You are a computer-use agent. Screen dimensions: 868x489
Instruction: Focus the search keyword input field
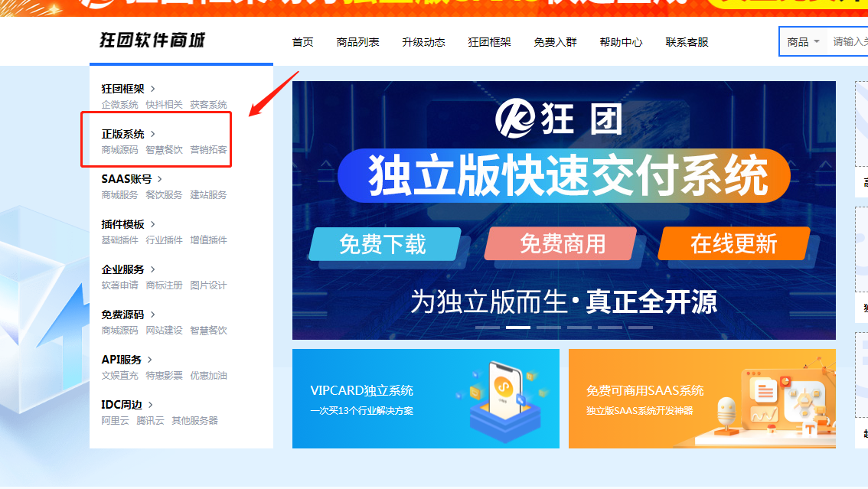pos(848,42)
